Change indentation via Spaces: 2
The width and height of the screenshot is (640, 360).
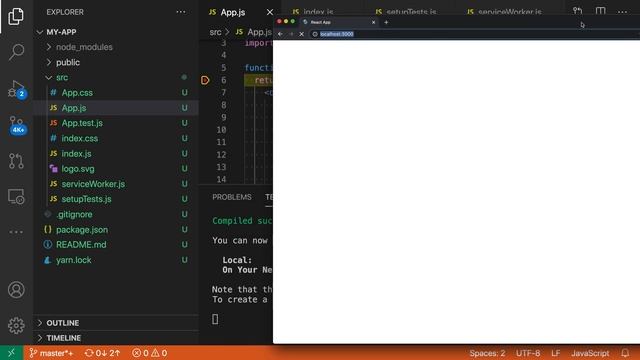(x=487, y=353)
